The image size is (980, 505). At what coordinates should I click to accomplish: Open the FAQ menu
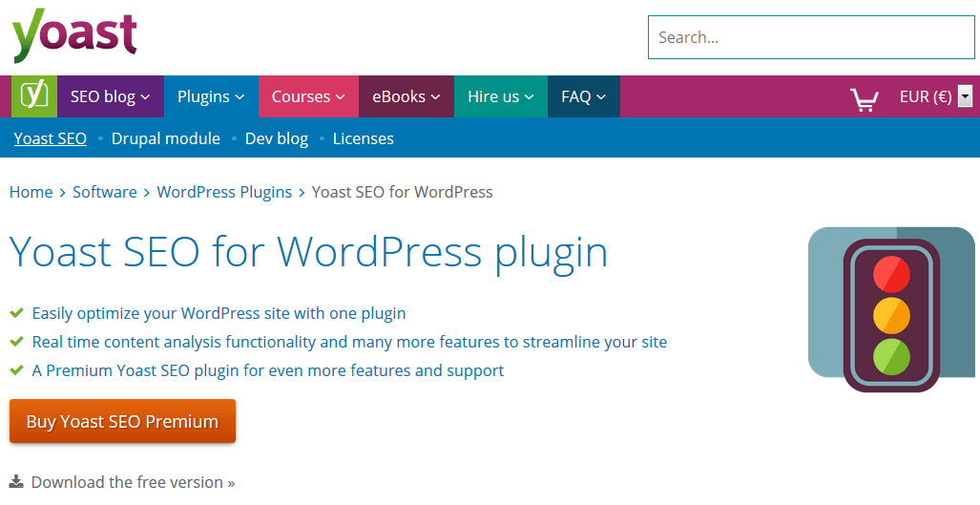[584, 96]
